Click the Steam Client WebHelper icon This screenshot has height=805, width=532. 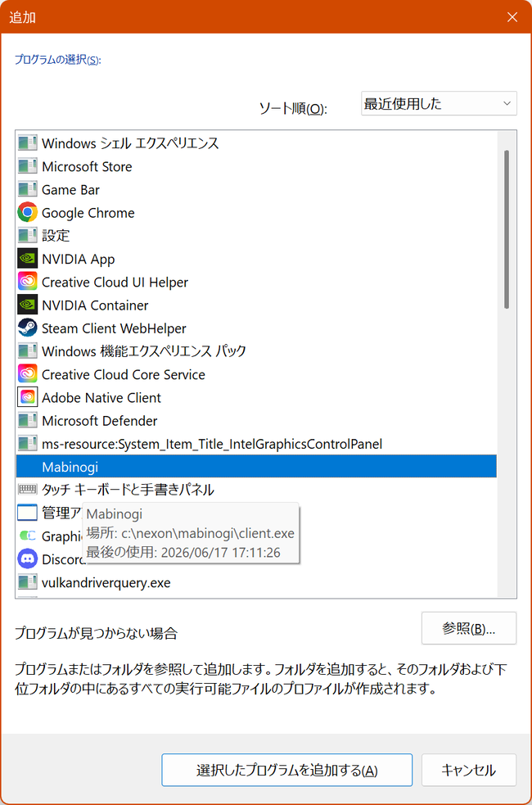27,328
